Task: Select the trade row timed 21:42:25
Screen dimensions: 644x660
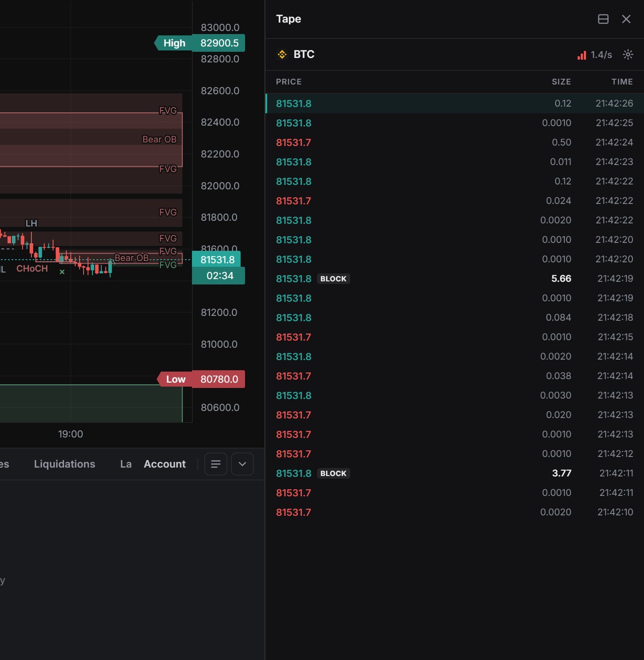Action: [x=455, y=123]
